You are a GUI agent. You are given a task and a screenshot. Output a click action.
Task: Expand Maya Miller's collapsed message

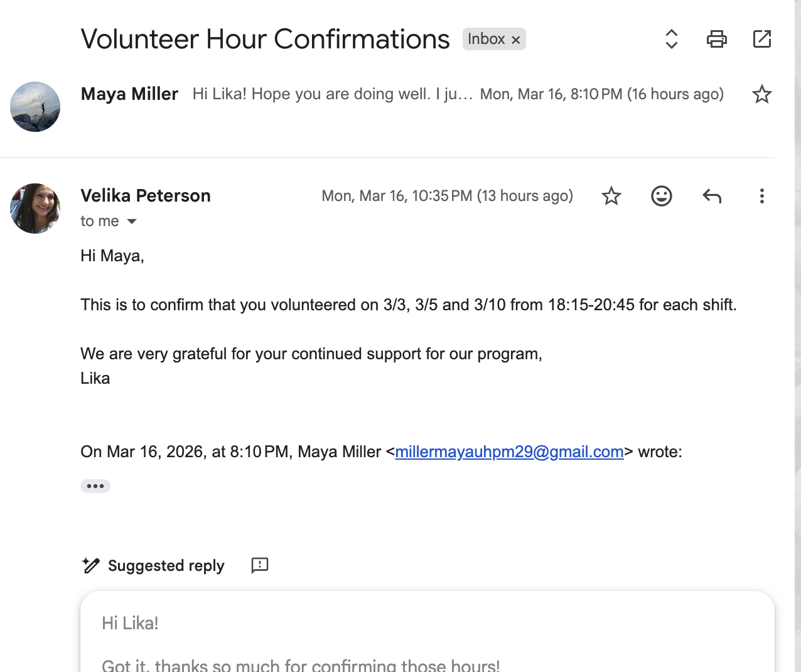333,94
